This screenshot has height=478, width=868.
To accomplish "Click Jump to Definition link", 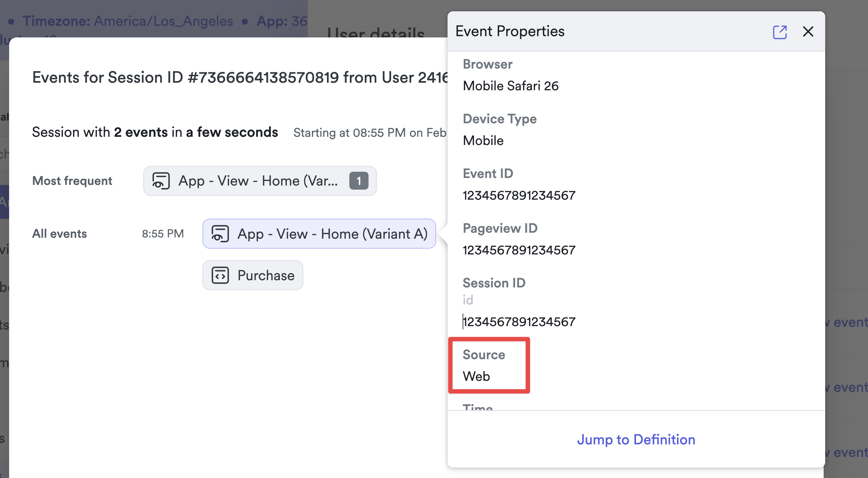I will pyautogui.click(x=635, y=439).
